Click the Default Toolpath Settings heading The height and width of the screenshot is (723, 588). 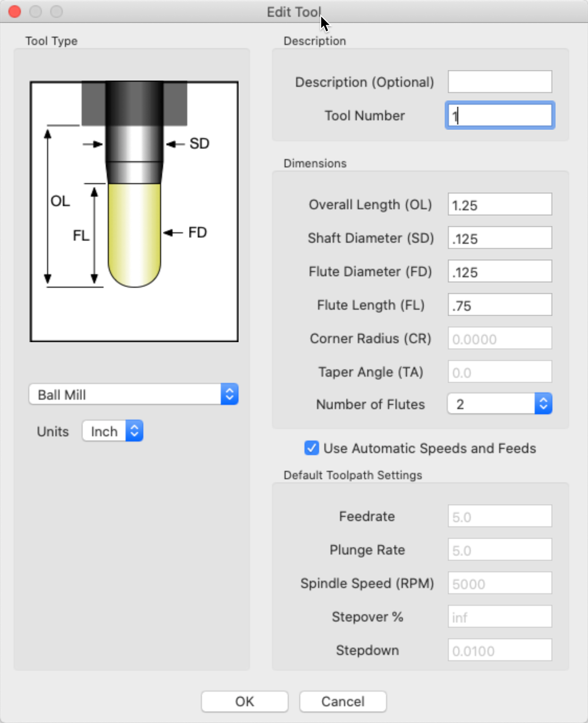click(353, 475)
